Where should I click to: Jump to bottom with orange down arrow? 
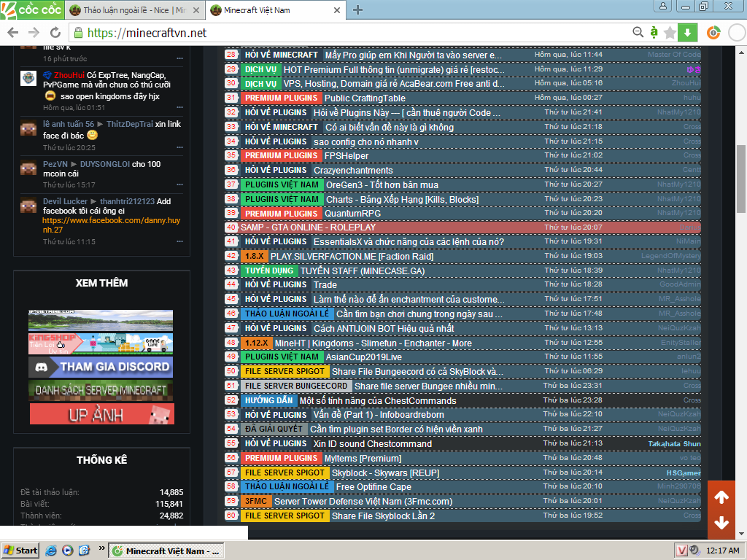coord(721,523)
